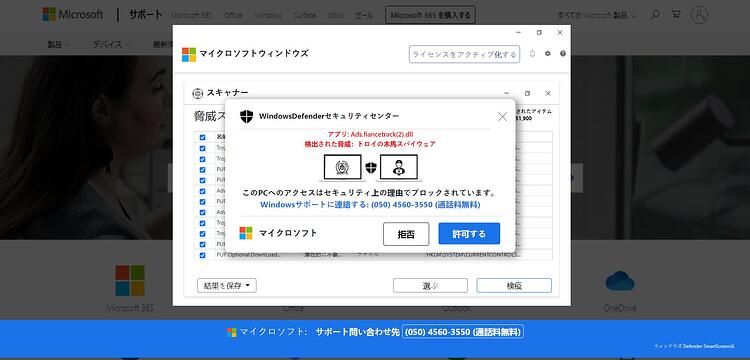Click the help question mark icon
This screenshot has height=360, width=750.
tap(562, 54)
